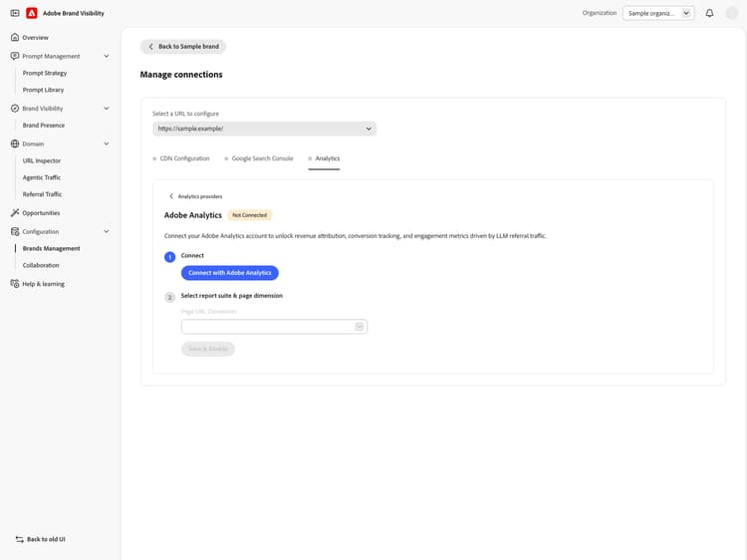
Task: Click the Not Connected status badge
Action: [x=250, y=215]
